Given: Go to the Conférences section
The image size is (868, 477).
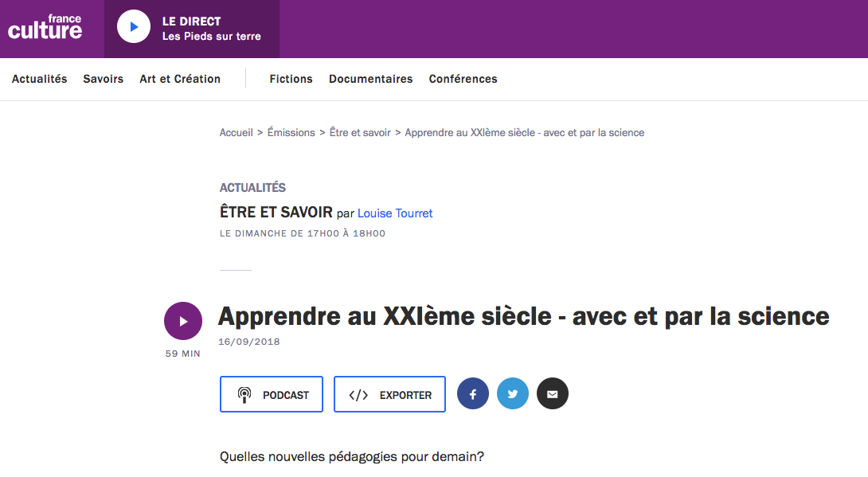Looking at the screenshot, I should [463, 79].
